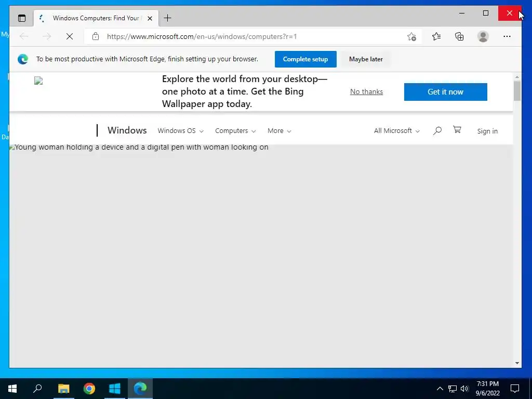The image size is (532, 399).
Task: Open taskbar search
Action: (x=37, y=389)
